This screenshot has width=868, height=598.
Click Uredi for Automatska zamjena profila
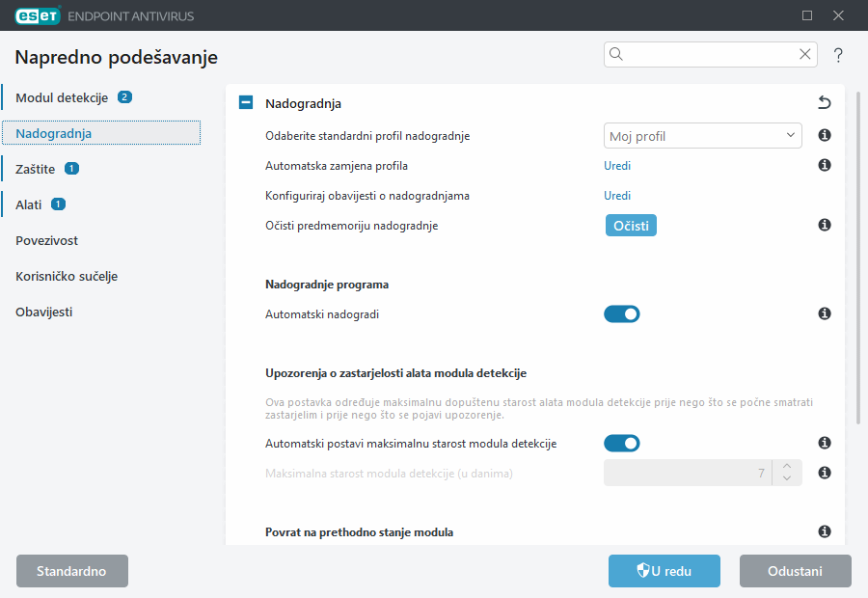point(617,166)
